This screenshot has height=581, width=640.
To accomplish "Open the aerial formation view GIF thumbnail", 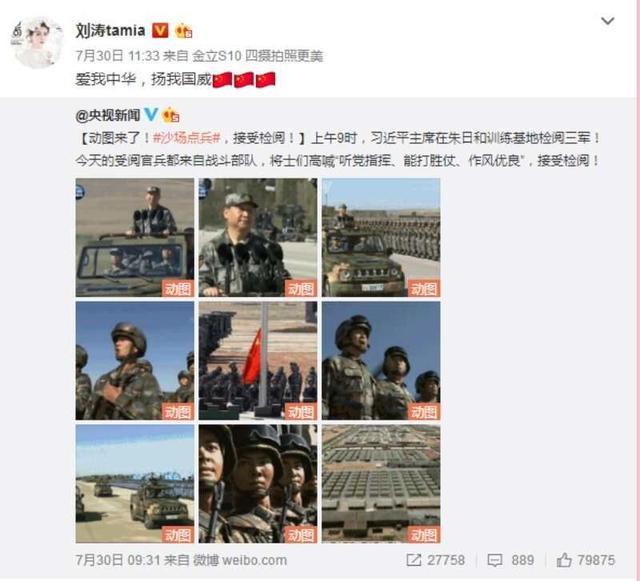I will 381,484.
